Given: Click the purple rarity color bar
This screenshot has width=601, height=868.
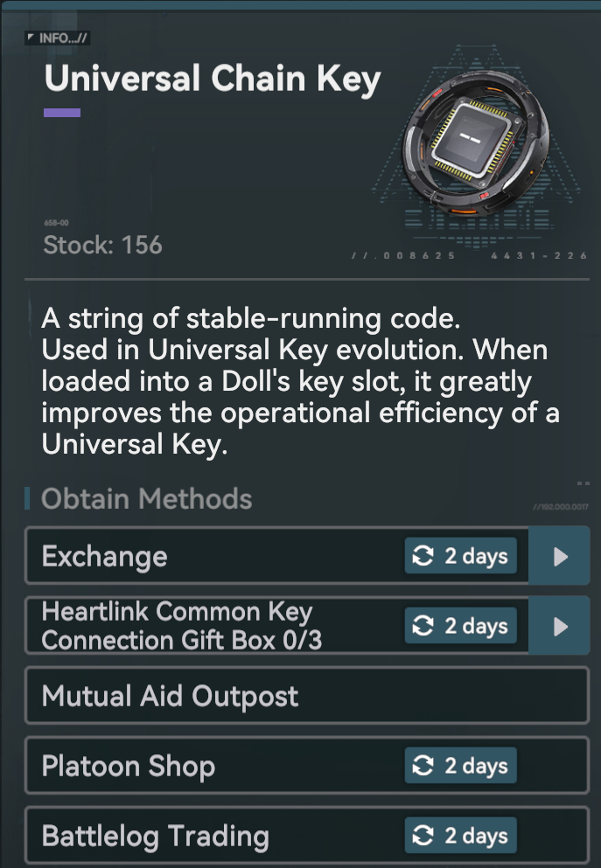Looking at the screenshot, I should click(x=62, y=113).
